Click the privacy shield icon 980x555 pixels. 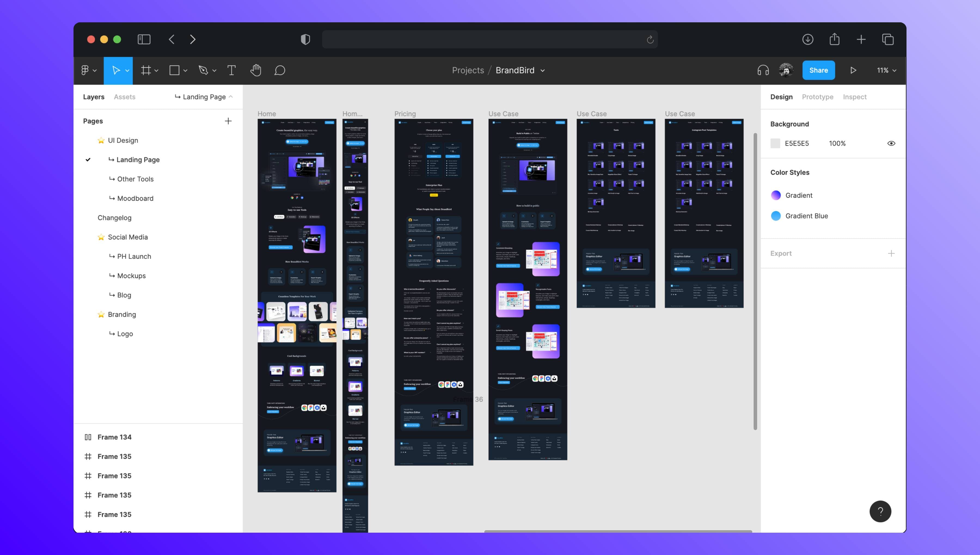[305, 39]
